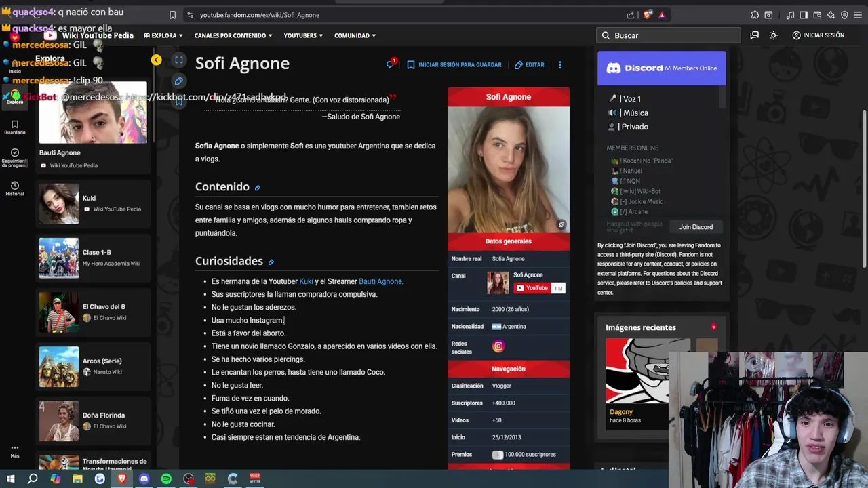
Task: Open the page more-options kebab menu
Action: [x=560, y=65]
